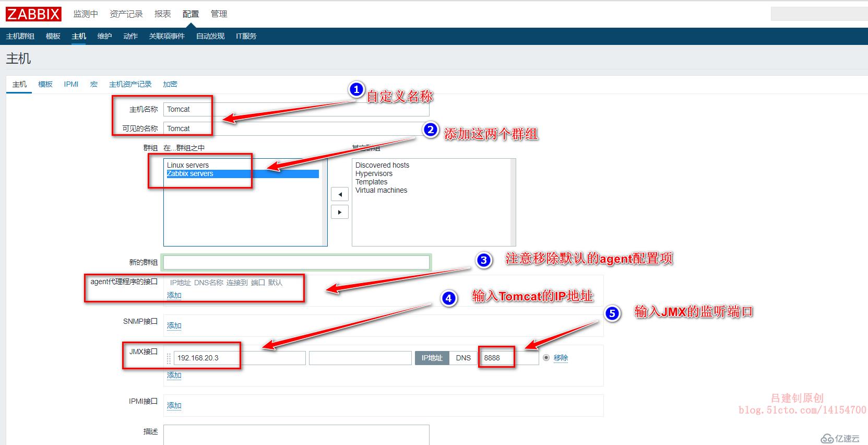
Task: Go to 主机群组 submenu
Action: click(x=20, y=36)
